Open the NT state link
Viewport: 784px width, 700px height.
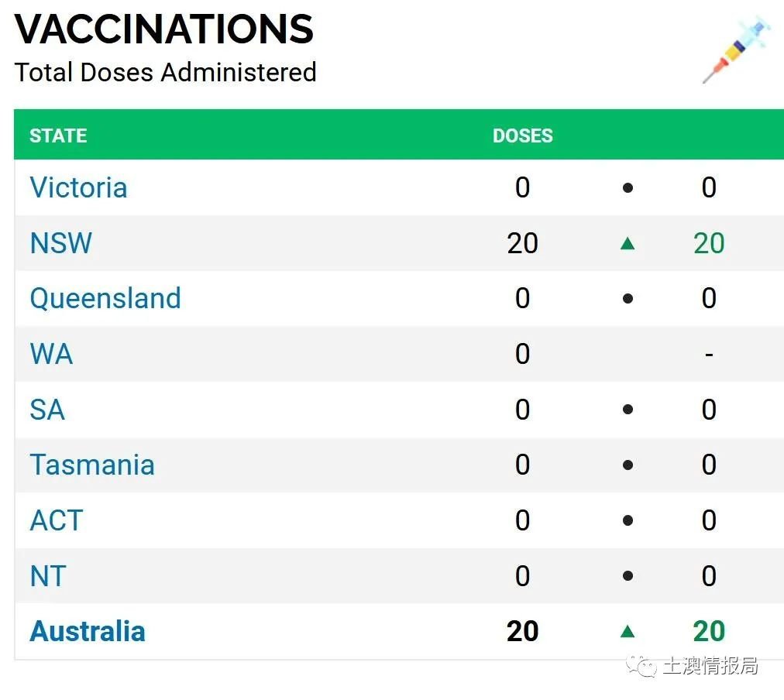coord(48,576)
